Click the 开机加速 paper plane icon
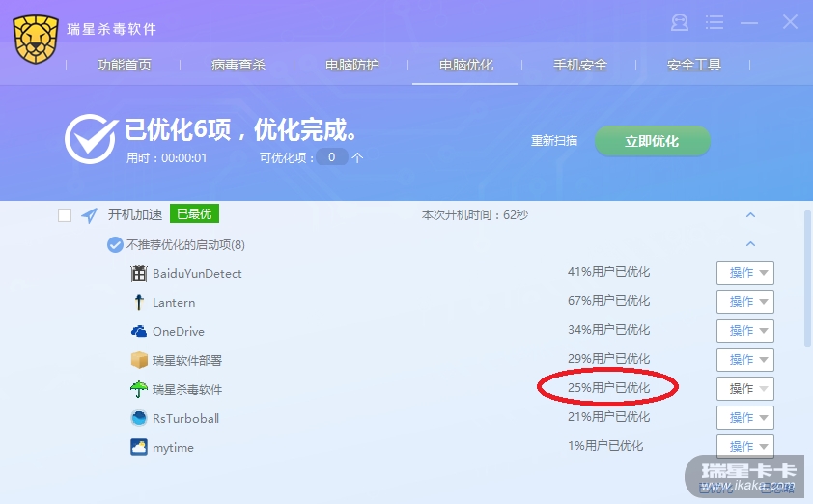Viewport: 813px width, 504px height. click(x=89, y=215)
